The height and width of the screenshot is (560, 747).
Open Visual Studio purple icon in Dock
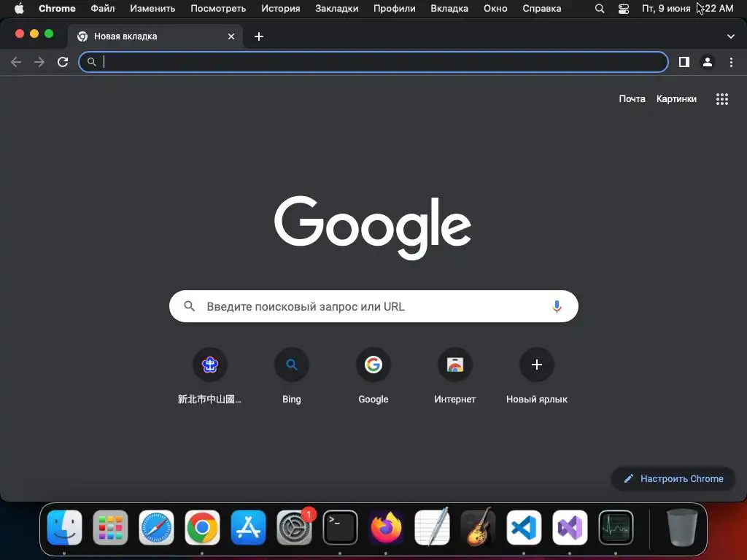point(570,528)
